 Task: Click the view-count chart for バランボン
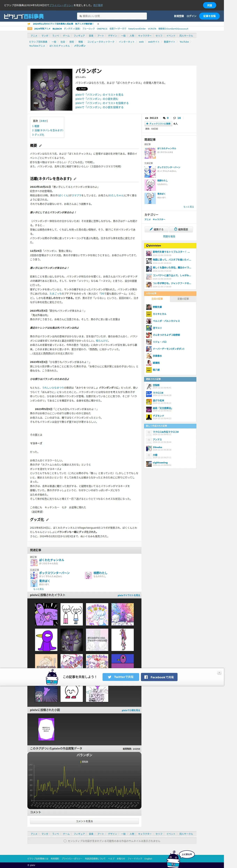pos(85,780)
